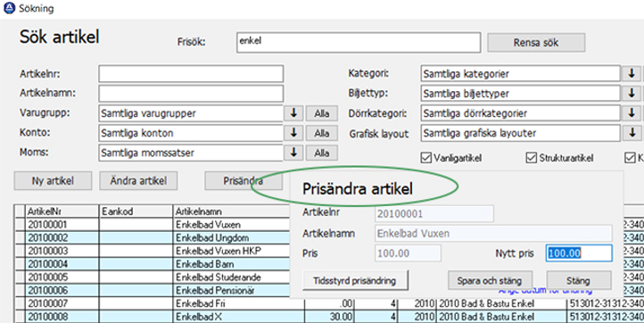This screenshot has width=644, height=323.
Task: Select the Enkelbad X row
Action: (328, 317)
